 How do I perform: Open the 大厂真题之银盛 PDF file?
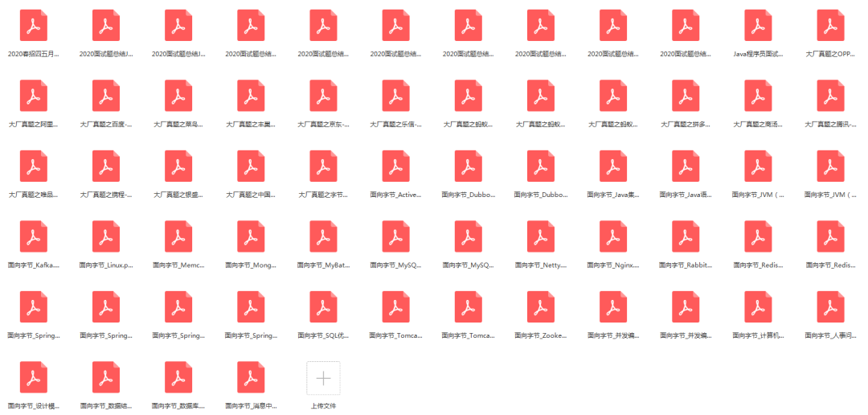click(x=178, y=166)
